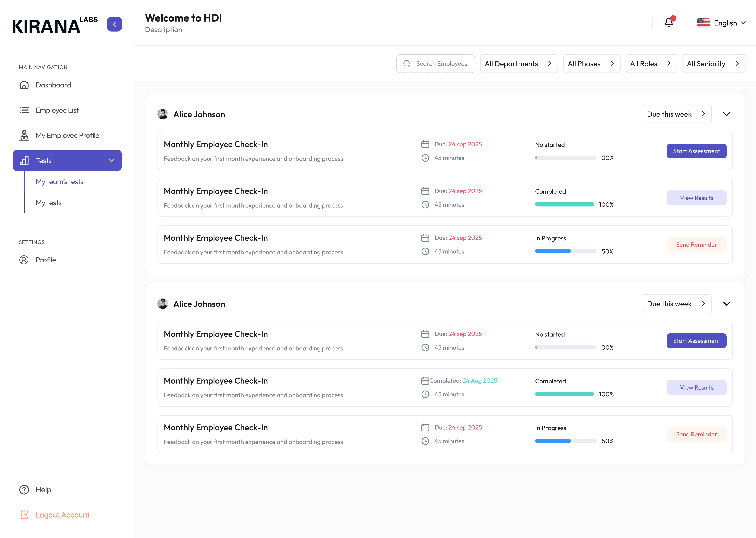Image resolution: width=756 pixels, height=538 pixels.
Task: Click the first Alice Johnson avatar
Action: [162, 114]
